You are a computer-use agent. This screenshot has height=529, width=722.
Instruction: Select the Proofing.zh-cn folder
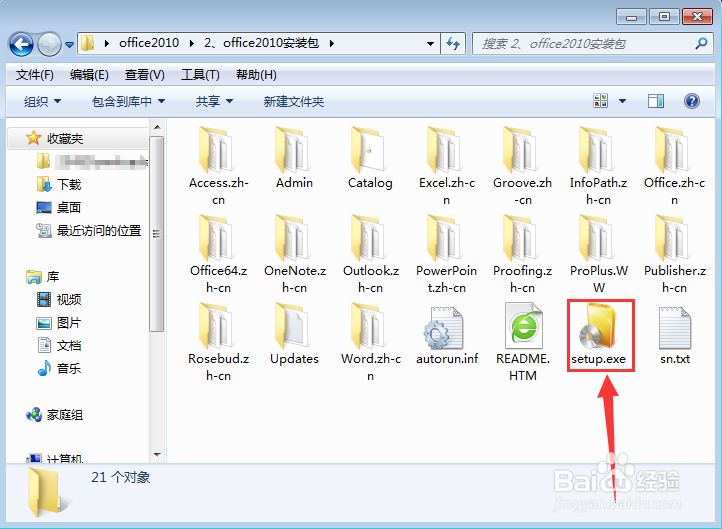(x=522, y=254)
